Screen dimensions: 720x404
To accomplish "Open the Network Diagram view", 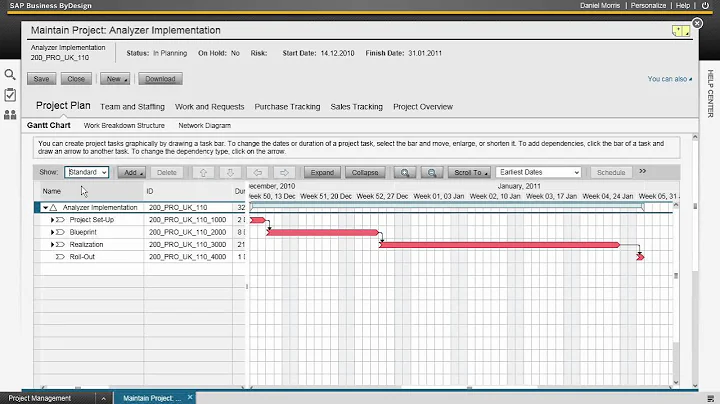I will [x=204, y=125].
